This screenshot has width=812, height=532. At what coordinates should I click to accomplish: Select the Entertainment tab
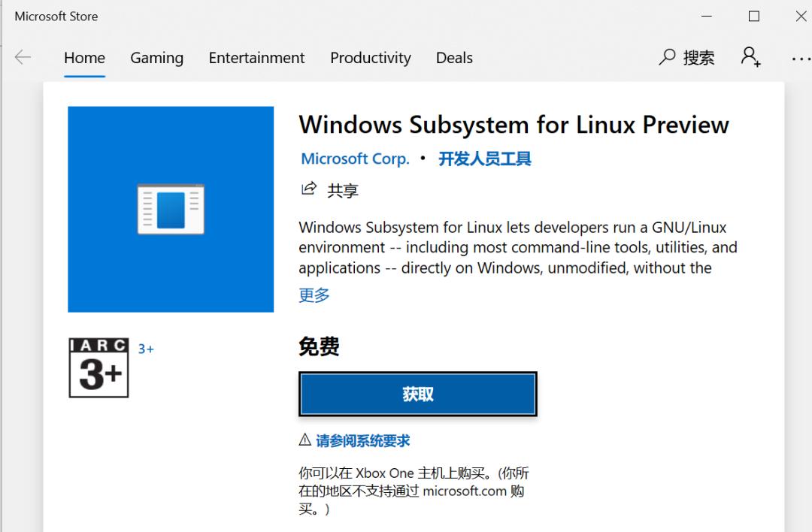click(x=256, y=57)
